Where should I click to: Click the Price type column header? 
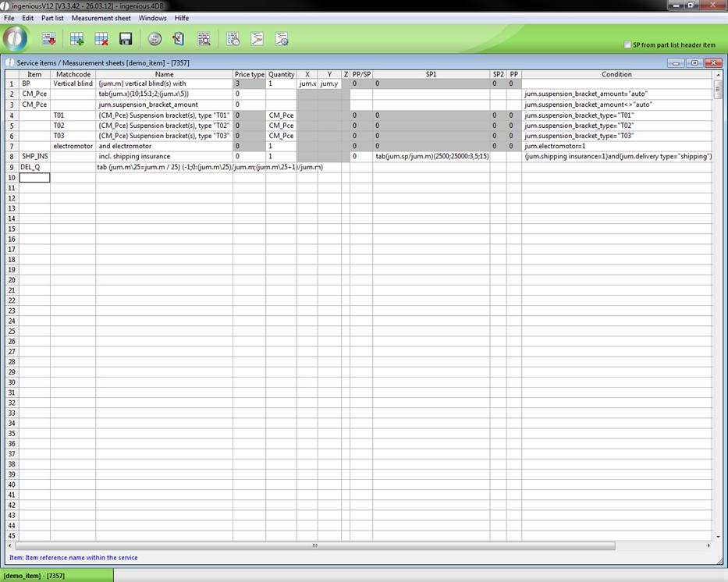click(250, 74)
